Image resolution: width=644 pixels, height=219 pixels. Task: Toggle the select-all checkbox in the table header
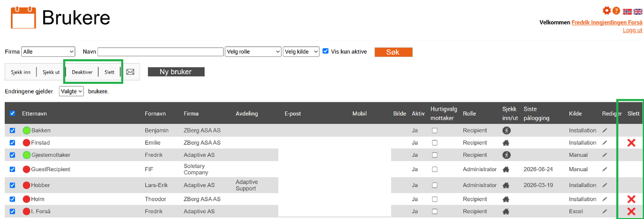(12, 113)
